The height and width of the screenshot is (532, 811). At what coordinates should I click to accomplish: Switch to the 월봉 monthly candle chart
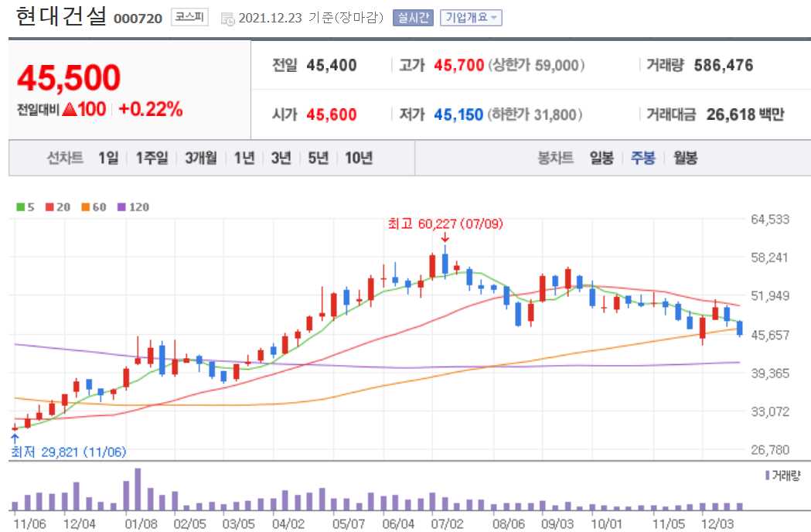685,157
